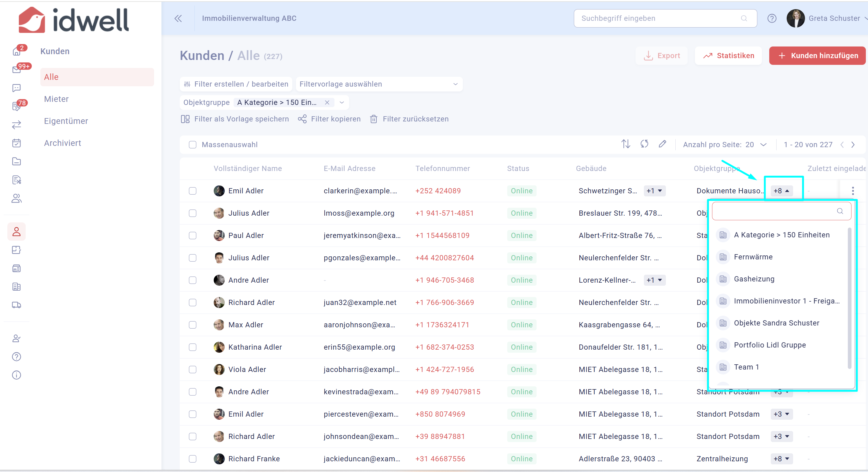Select Alle in Kunden menu
Image resolution: width=868 pixels, height=472 pixels.
click(97, 77)
